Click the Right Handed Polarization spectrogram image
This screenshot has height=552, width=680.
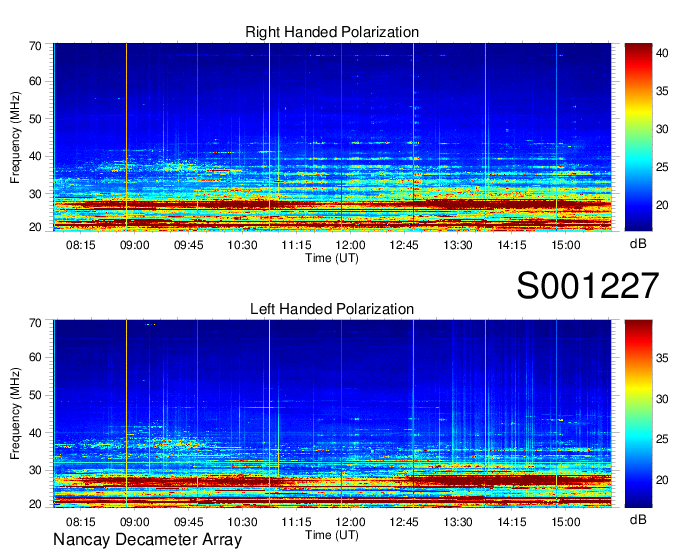[332, 137]
